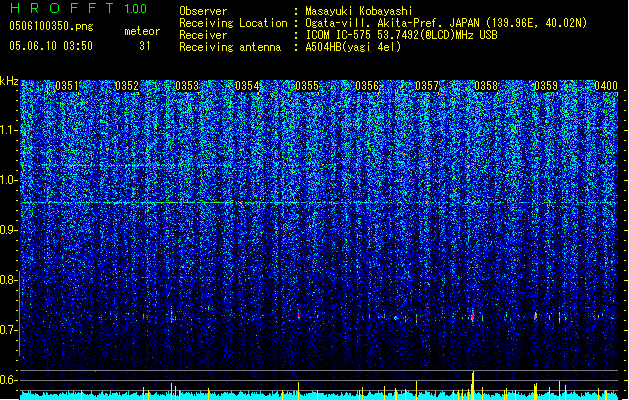Click the 0352 time marker
Viewport: 629px width, 400px height.
tap(127, 86)
